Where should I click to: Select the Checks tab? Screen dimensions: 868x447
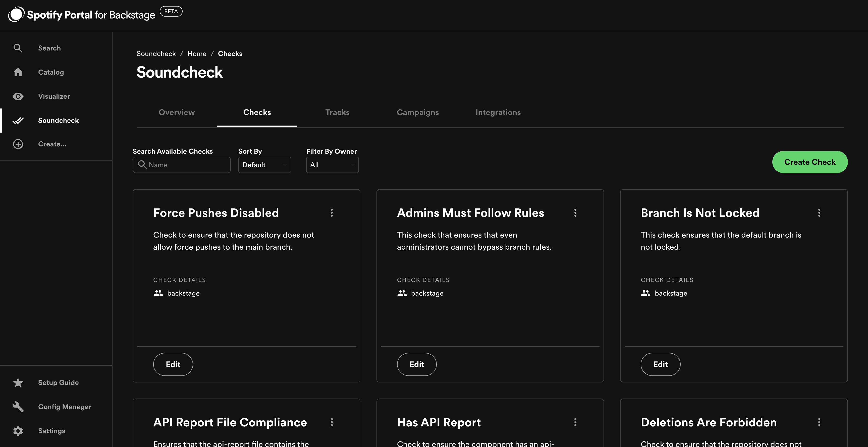[x=257, y=113]
